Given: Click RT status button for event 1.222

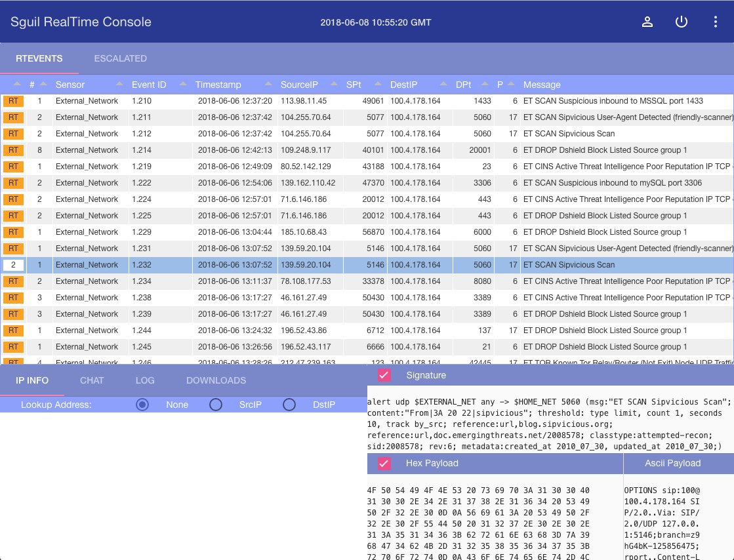Looking at the screenshot, I should pos(13,183).
